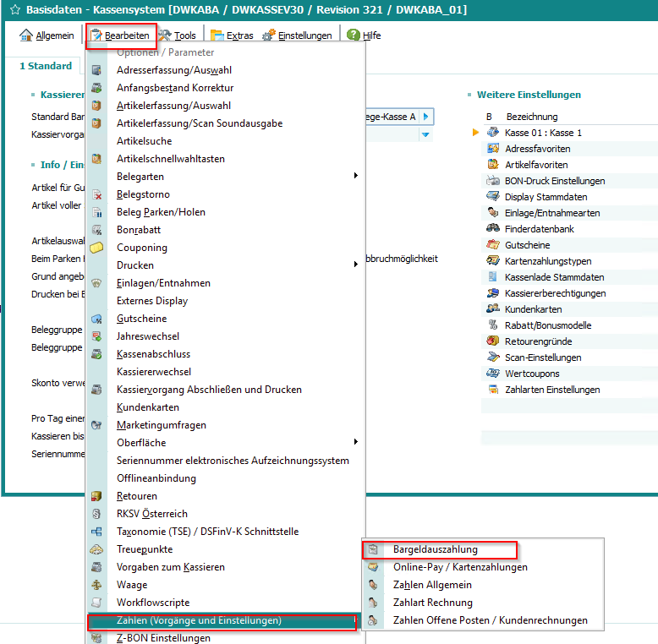Click the Bargeldauszahlung submenu icon
This screenshot has width=658, height=644.
(x=372, y=549)
